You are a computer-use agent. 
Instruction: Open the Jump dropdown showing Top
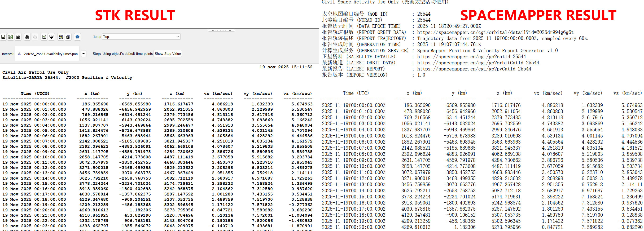pyautogui.click(x=141, y=37)
